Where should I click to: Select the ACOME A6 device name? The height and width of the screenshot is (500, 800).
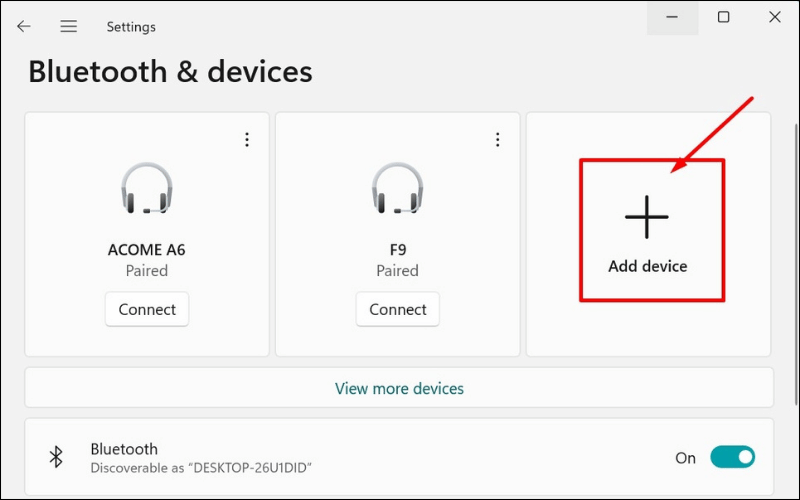(x=146, y=249)
